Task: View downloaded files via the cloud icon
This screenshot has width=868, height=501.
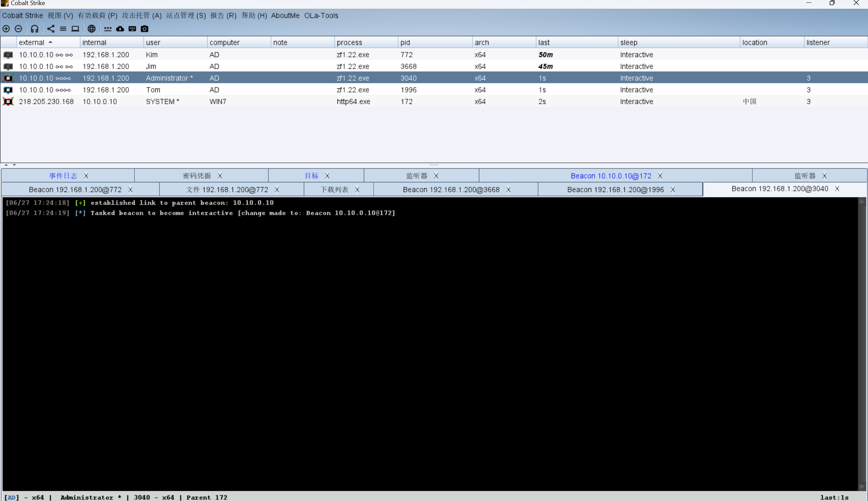Action: coord(120,29)
